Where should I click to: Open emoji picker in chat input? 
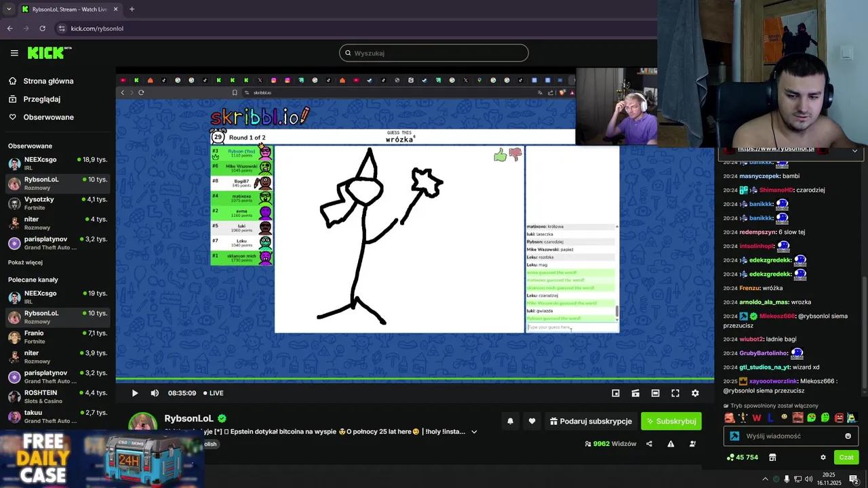pyautogui.click(x=848, y=436)
